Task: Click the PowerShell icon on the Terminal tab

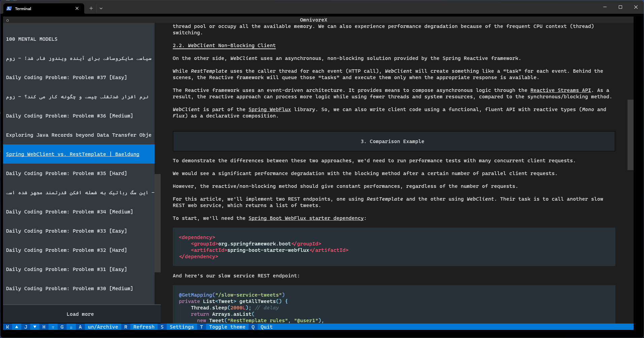Action: click(8, 8)
